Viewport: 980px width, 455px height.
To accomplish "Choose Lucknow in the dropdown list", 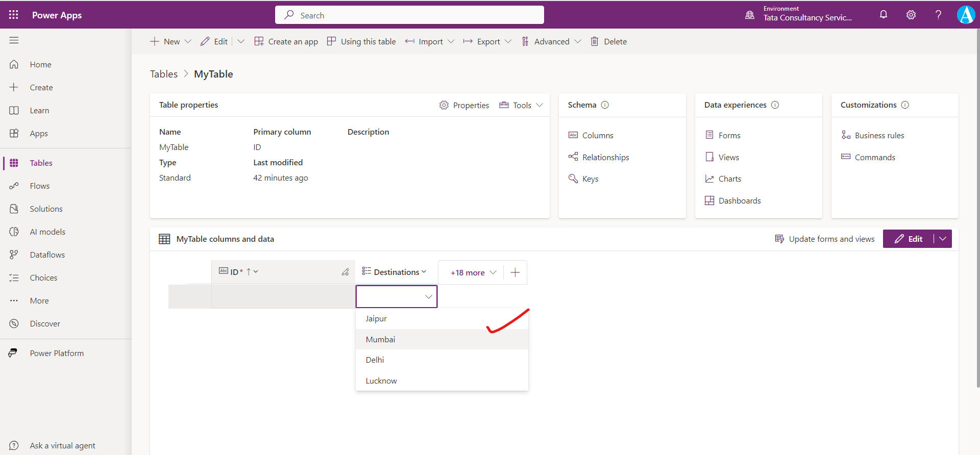I will coord(381,381).
